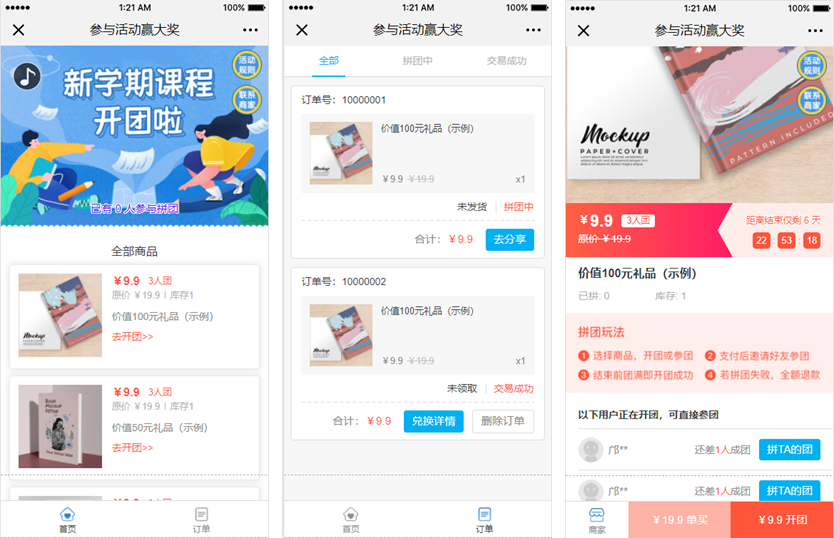Screen dimensions: 834x538
Task: Open 联系商家 badge on left phone banner
Action: pos(247,100)
